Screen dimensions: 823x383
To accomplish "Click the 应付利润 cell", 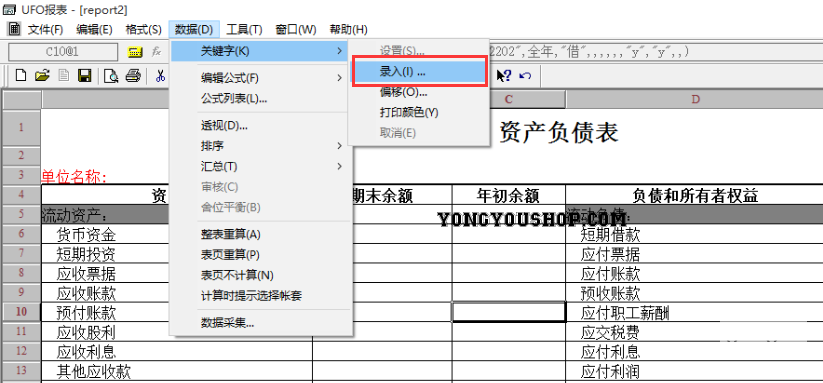I will coord(695,372).
